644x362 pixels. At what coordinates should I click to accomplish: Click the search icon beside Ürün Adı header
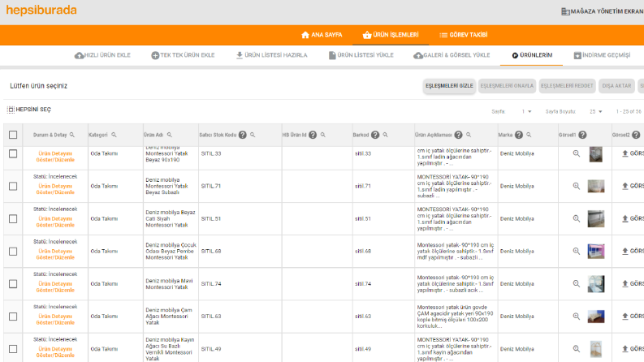coord(169,135)
